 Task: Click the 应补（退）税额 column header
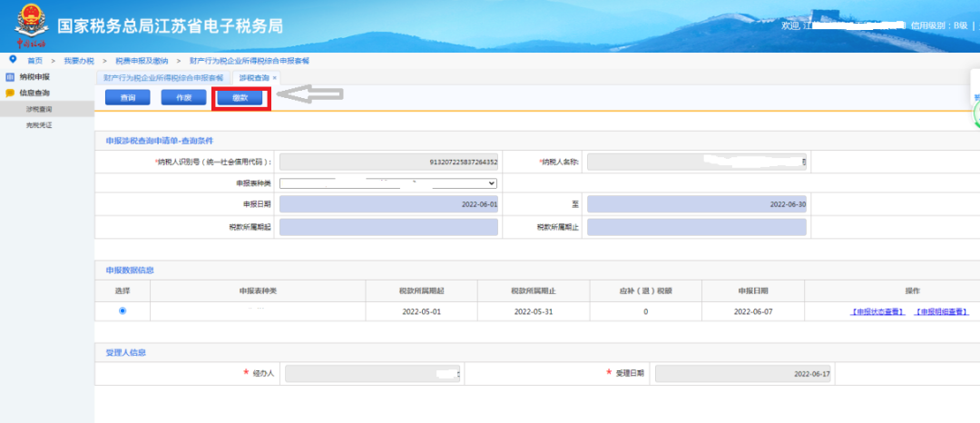[646, 291]
